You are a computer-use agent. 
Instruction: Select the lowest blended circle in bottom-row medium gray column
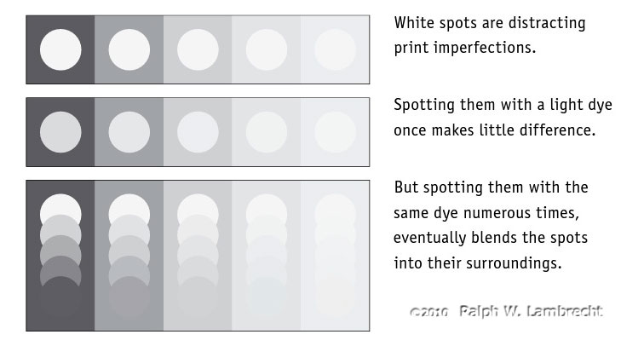coord(129,297)
